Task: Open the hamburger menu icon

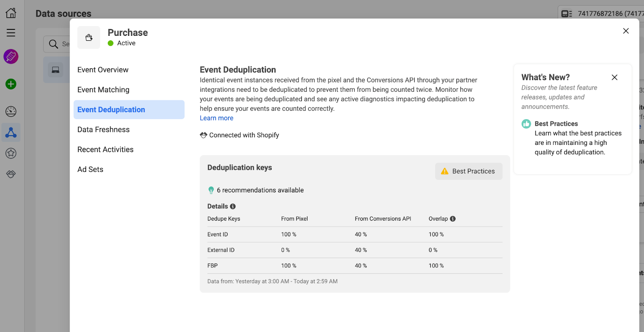Action: (x=11, y=33)
